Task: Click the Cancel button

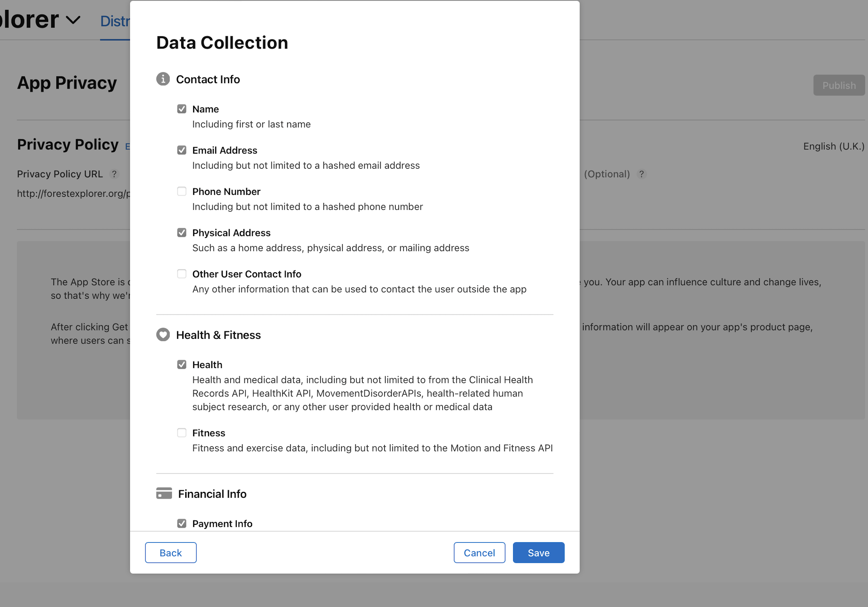Action: (x=479, y=553)
